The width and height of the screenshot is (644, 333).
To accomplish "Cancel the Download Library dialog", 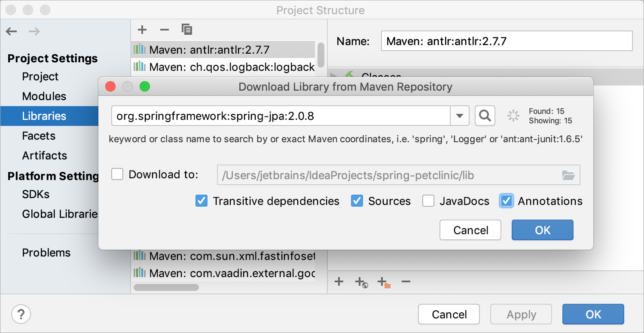I will pos(470,230).
